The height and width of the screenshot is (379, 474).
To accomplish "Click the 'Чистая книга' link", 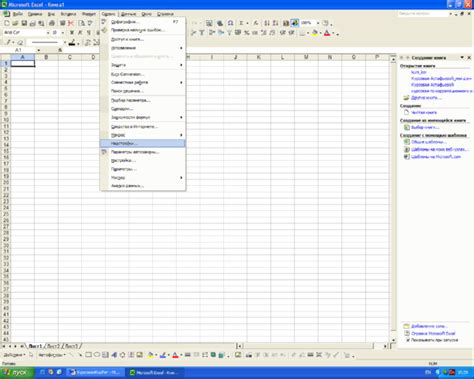I will click(424, 112).
